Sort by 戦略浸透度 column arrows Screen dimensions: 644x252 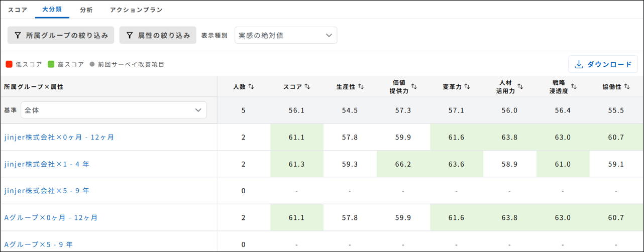[573, 87]
